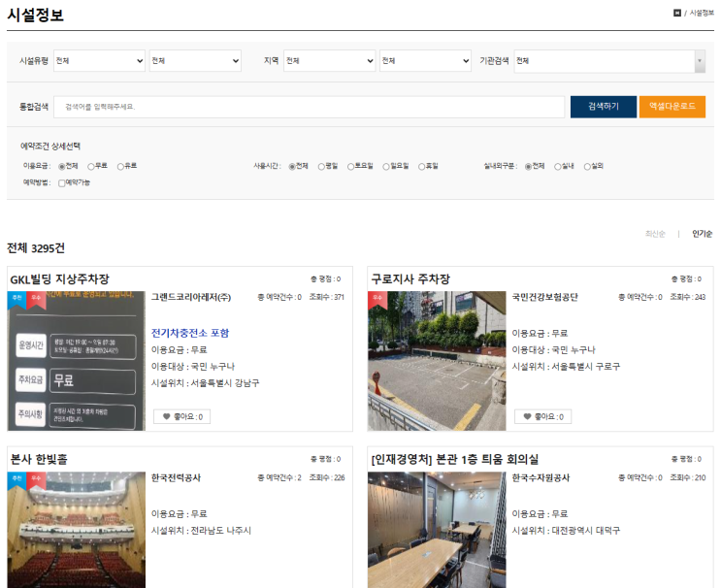Click the star rating icon on 구로지사 주차장
The image size is (721, 588).
pos(673,278)
